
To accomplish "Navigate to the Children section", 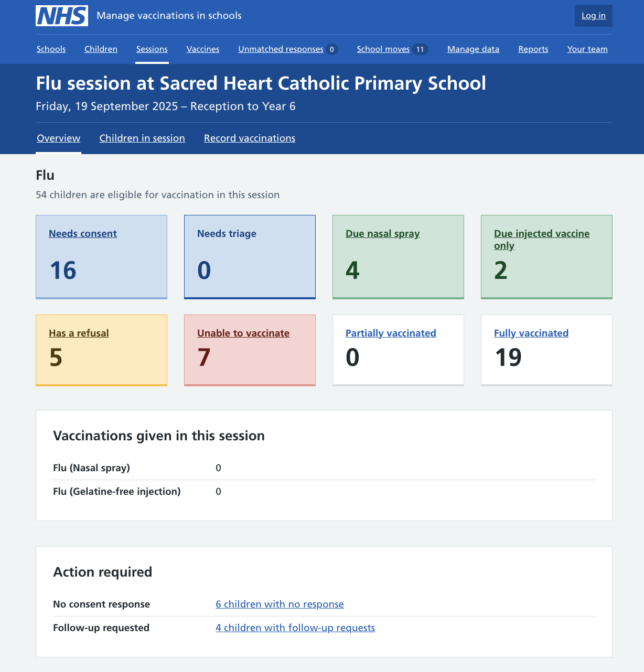I will pyautogui.click(x=101, y=49).
